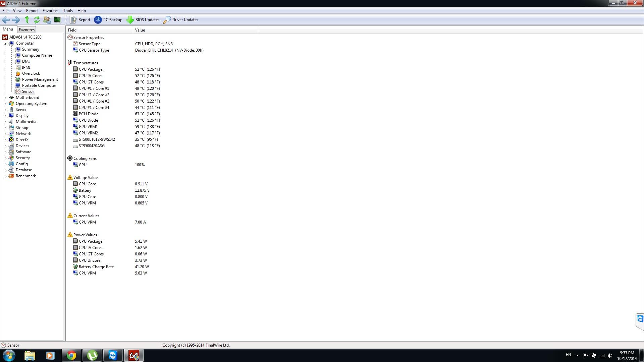Open the Report menu
This screenshot has height=362, width=644.
[32, 11]
